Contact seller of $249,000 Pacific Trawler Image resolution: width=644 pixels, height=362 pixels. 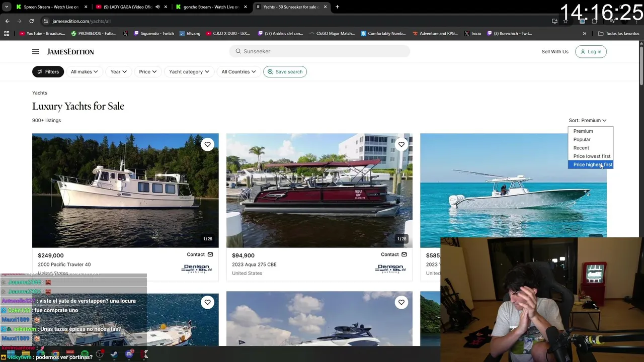click(200, 254)
